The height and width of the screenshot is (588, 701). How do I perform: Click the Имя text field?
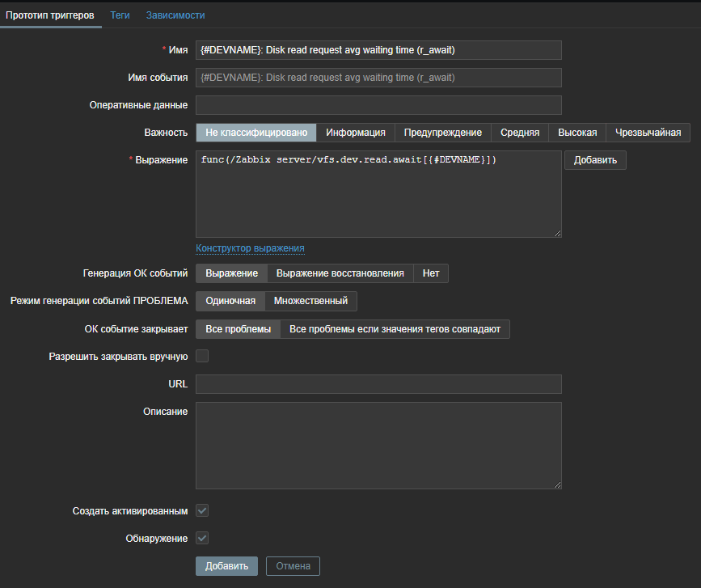click(378, 50)
